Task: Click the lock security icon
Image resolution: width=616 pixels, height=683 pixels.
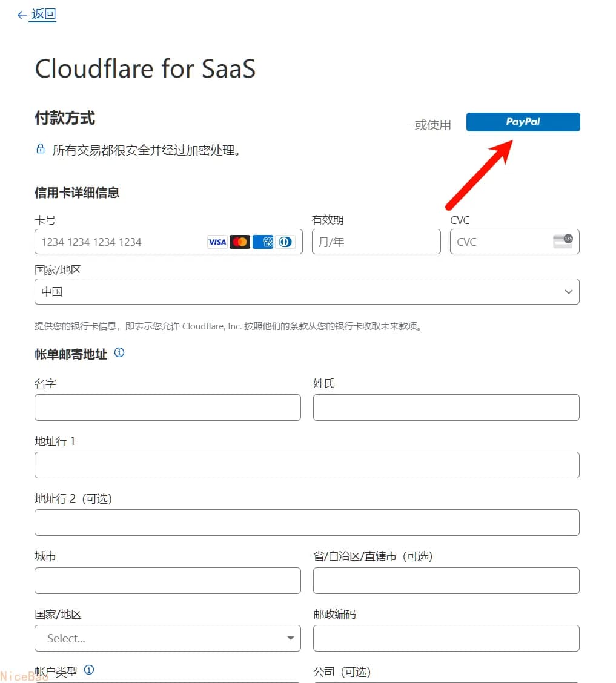Action: pos(41,149)
